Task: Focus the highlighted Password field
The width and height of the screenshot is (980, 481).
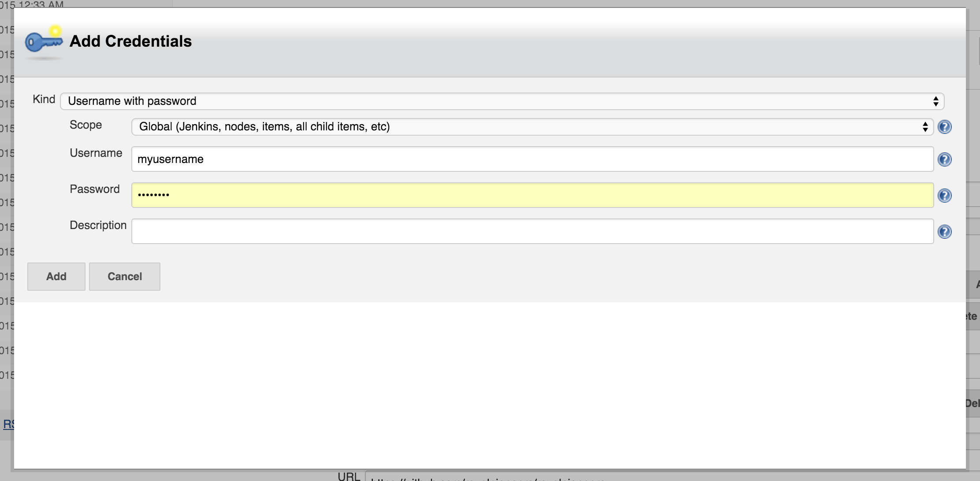Action: point(532,196)
